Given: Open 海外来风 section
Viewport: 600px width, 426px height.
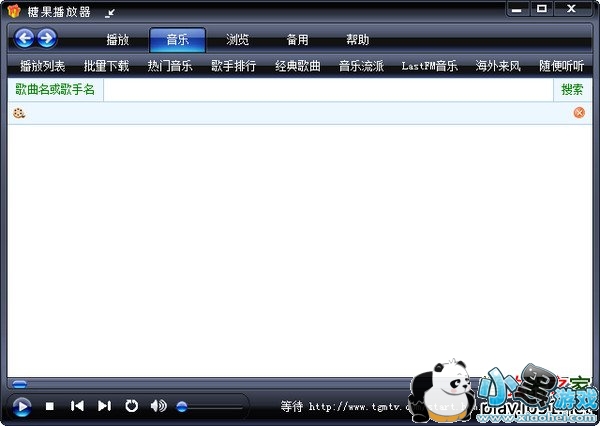Looking at the screenshot, I should click(498, 66).
